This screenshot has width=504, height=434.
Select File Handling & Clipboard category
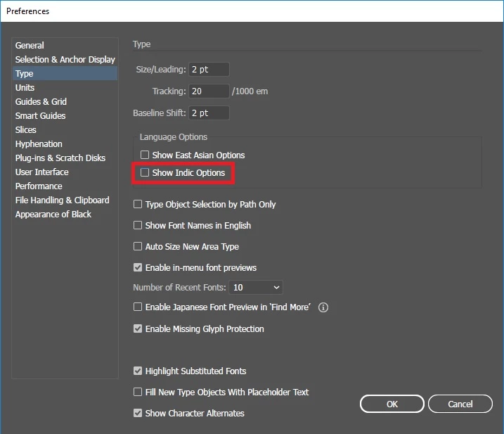pos(65,200)
